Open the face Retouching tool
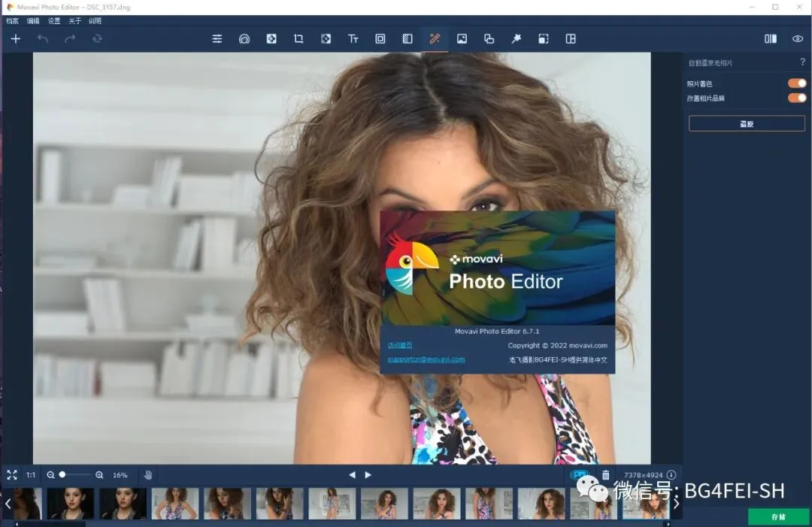Screen dimensions: 812x527 tap(244, 39)
